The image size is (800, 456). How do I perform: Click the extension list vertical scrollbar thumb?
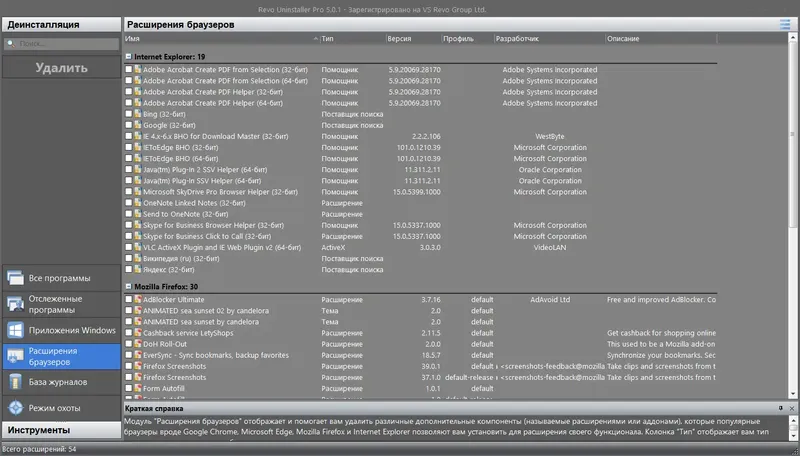pos(793,135)
